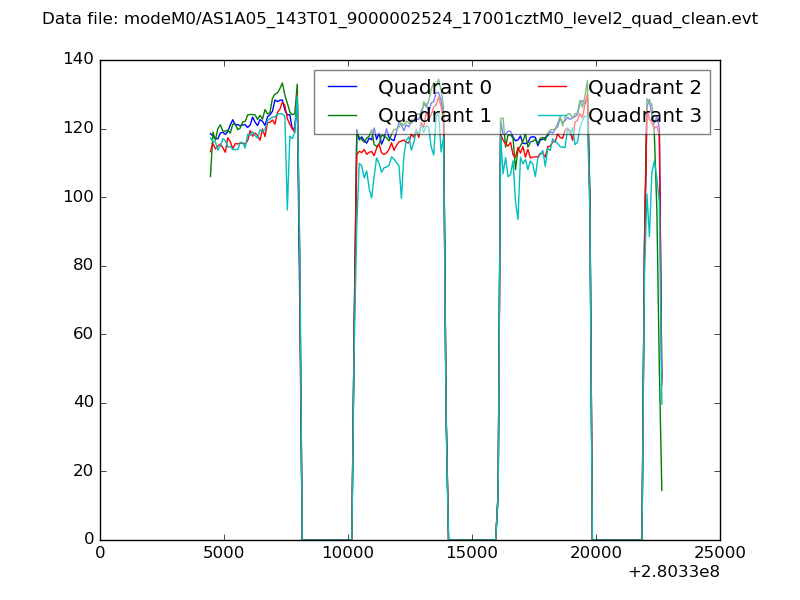
Task: Click the data file title text
Action: [400, 19]
